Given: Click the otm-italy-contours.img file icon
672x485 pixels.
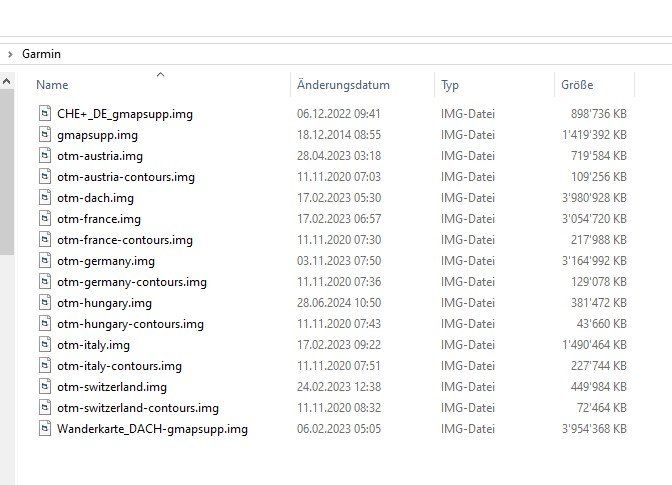Looking at the screenshot, I should point(45,365).
